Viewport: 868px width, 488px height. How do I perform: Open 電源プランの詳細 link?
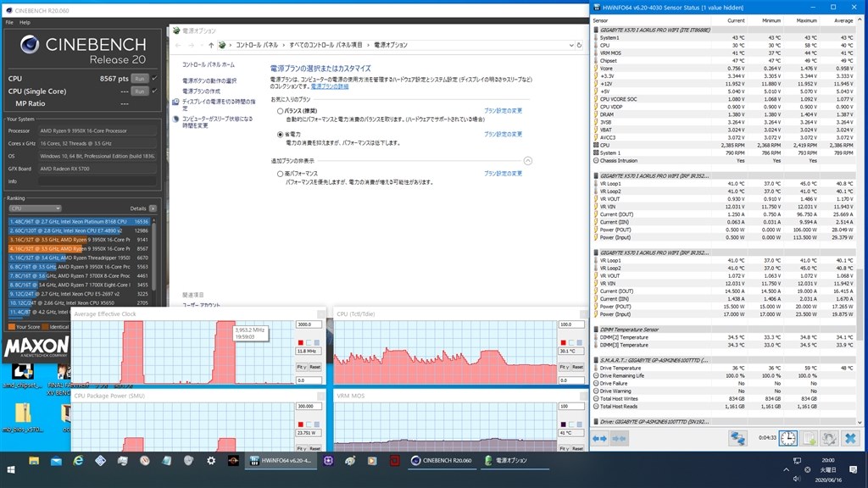[330, 86]
